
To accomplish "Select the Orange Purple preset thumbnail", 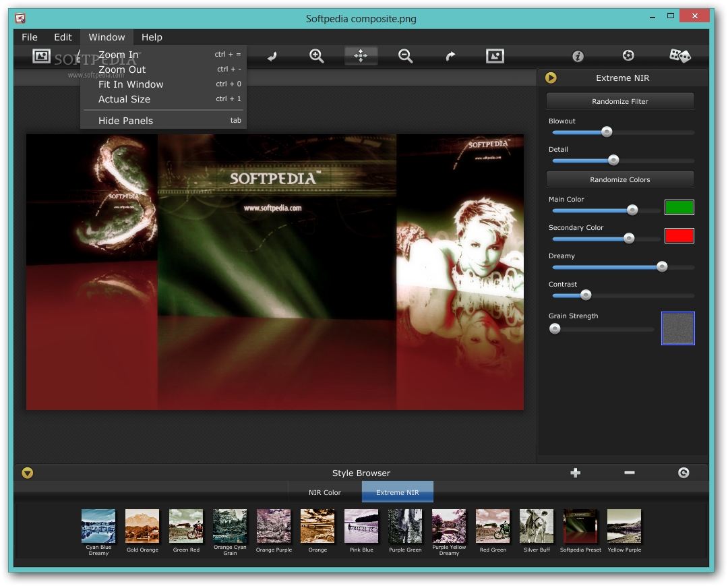I will [274, 526].
